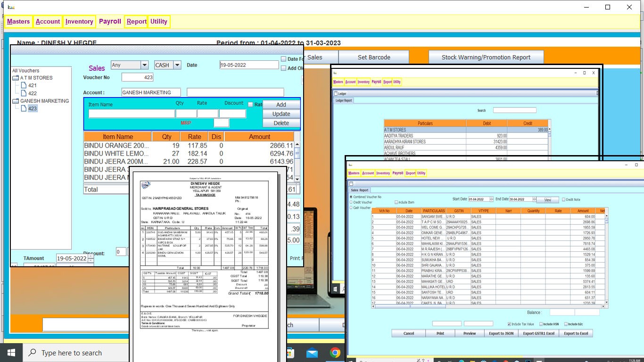644x362 pixels.
Task: Click the invoice logo in the tax invoice preview
Action: [x=146, y=185]
